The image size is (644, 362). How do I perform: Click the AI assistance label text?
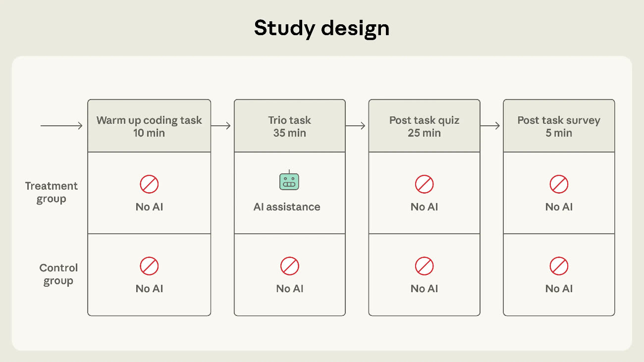287,207
